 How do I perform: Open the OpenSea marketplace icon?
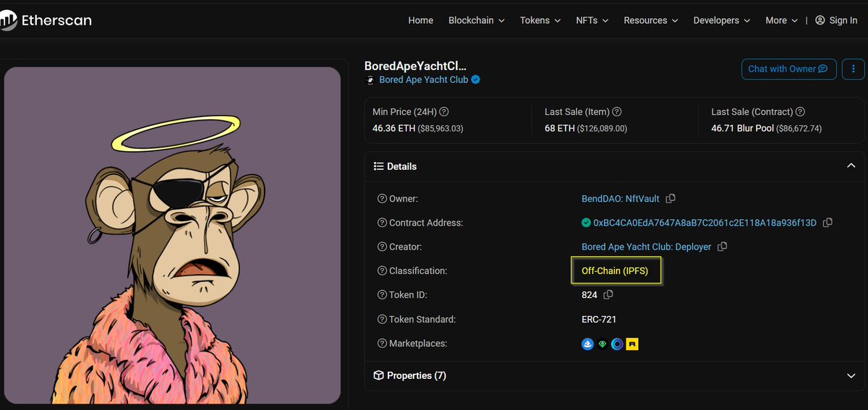tap(587, 344)
